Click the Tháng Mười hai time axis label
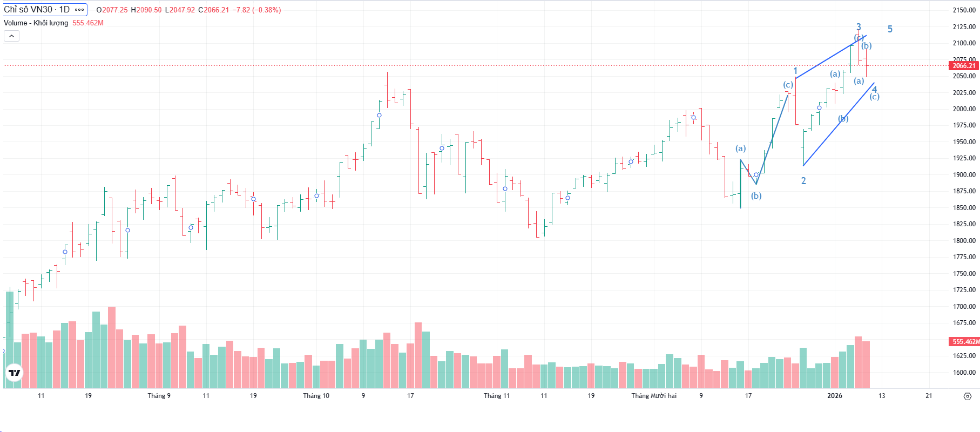 tap(654, 396)
